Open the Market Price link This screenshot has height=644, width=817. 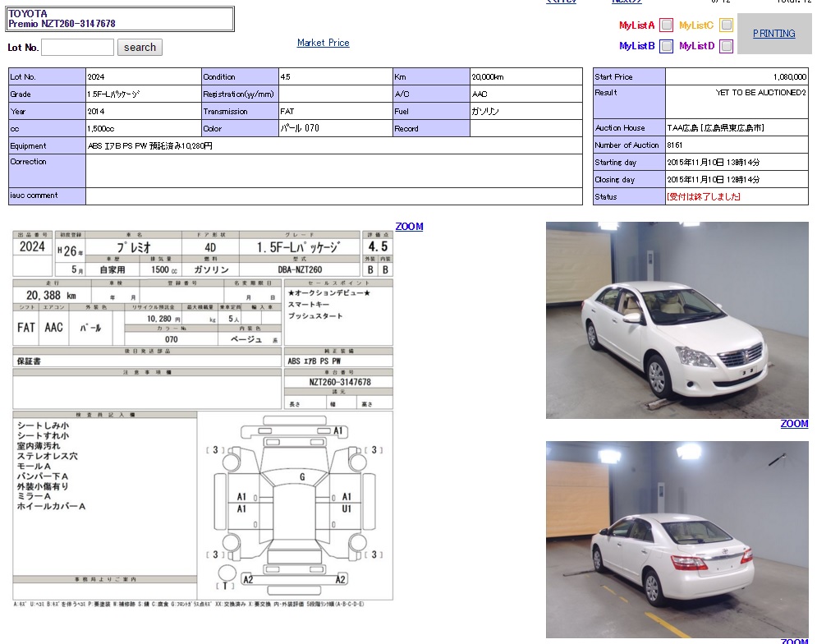coord(323,43)
